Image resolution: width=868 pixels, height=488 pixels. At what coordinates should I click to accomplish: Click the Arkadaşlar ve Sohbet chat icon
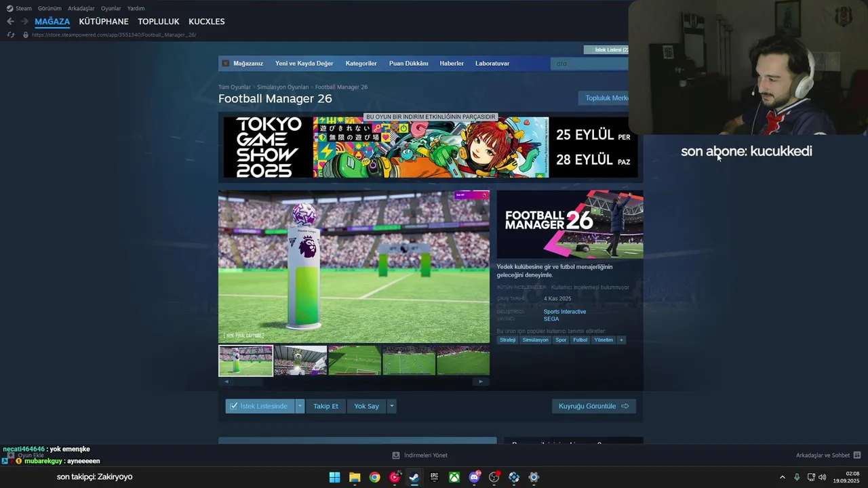(857, 455)
